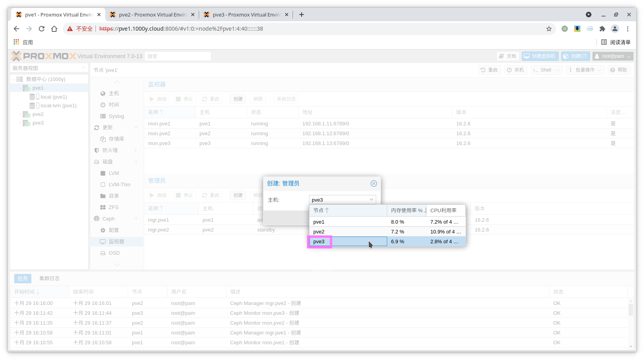644x360 pixels.
Task: Open the Chrome extensions puzzle icon
Action: click(602, 29)
